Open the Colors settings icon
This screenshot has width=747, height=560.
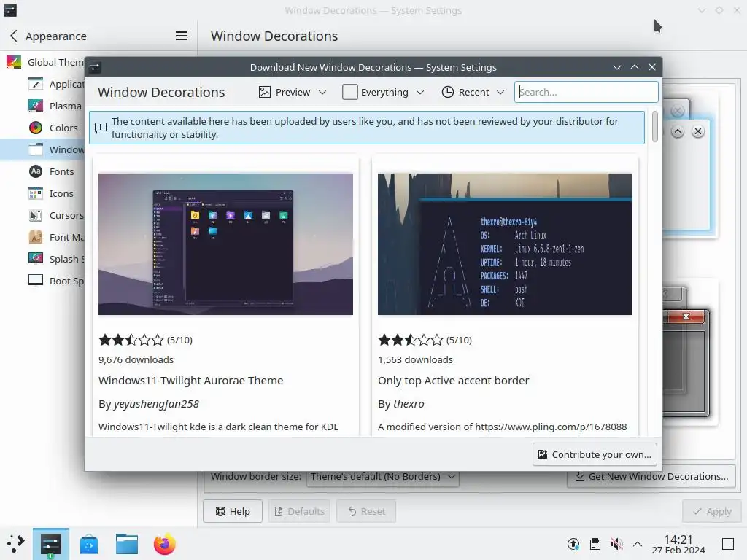point(36,128)
